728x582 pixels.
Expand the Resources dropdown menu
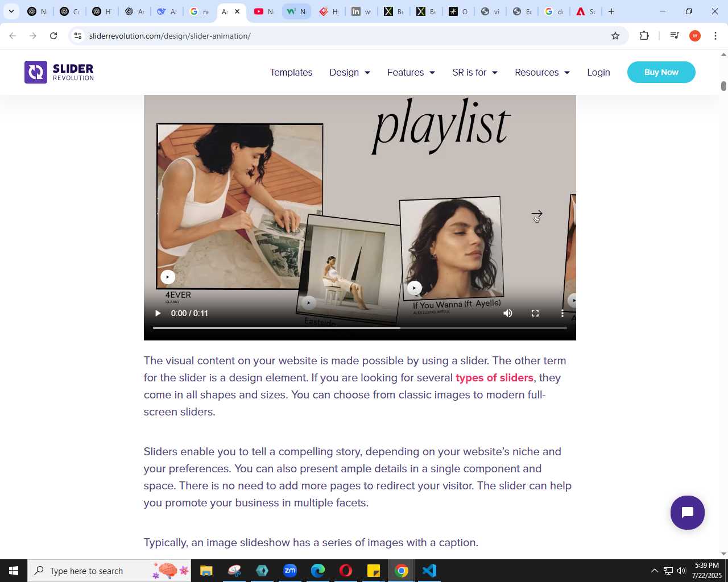[542, 72]
